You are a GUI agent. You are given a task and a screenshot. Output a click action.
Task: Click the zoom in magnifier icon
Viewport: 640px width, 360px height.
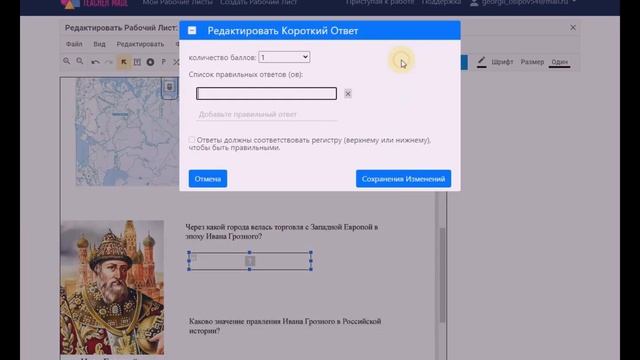[x=67, y=61]
